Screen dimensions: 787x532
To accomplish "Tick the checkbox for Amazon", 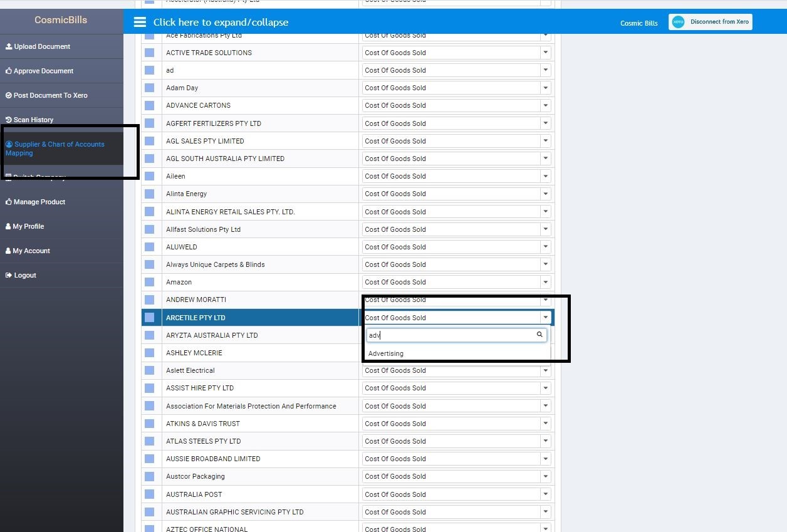I will (x=149, y=282).
